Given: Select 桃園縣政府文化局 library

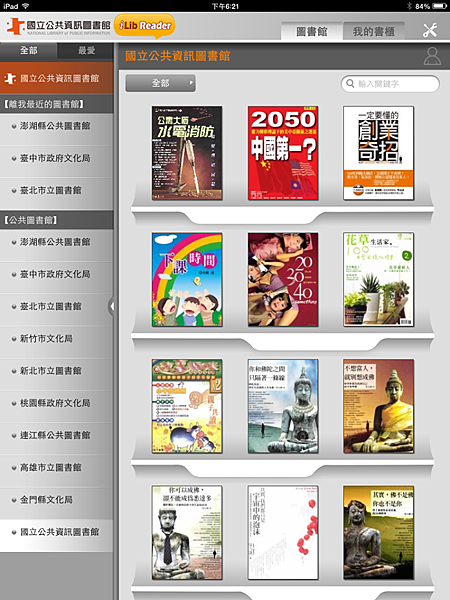Looking at the screenshot, I should pyautogui.click(x=57, y=403).
